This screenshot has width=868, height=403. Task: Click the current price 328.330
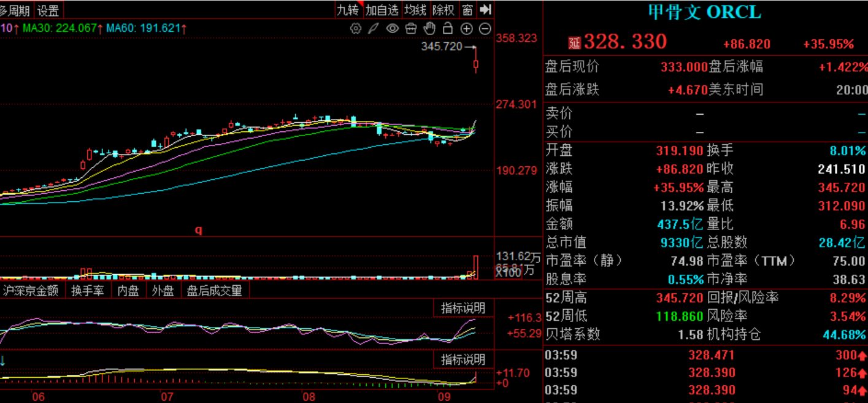(x=625, y=42)
